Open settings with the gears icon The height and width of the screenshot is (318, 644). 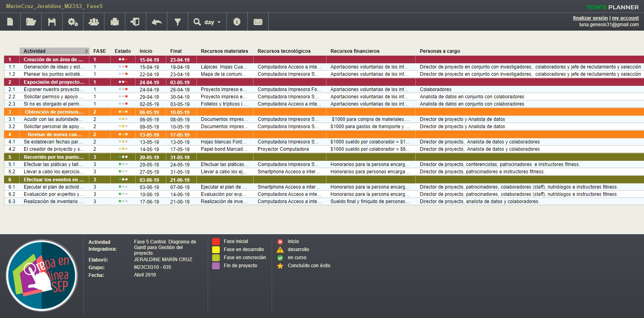[x=73, y=22]
